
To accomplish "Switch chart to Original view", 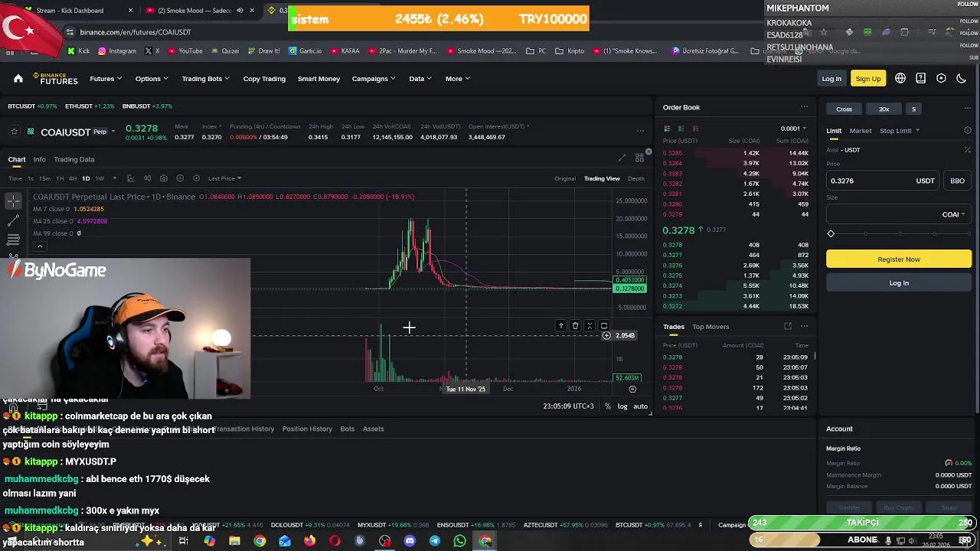I will 565,178.
